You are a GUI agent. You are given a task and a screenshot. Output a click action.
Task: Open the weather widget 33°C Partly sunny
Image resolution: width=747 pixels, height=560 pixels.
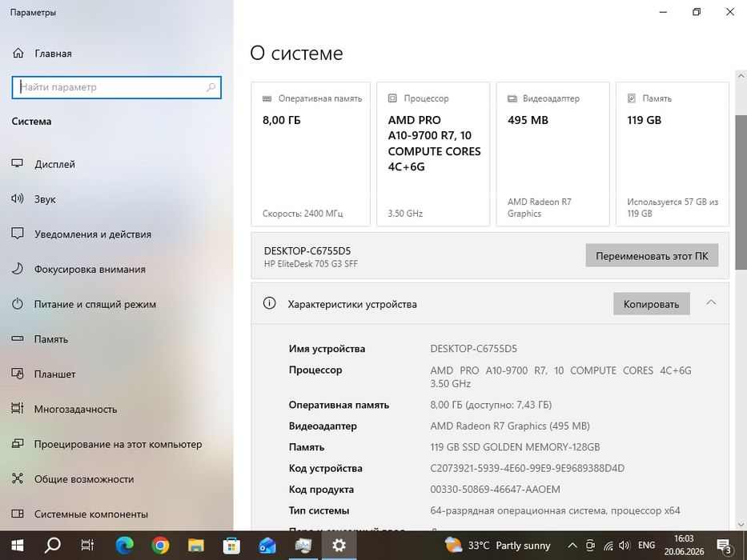click(497, 546)
